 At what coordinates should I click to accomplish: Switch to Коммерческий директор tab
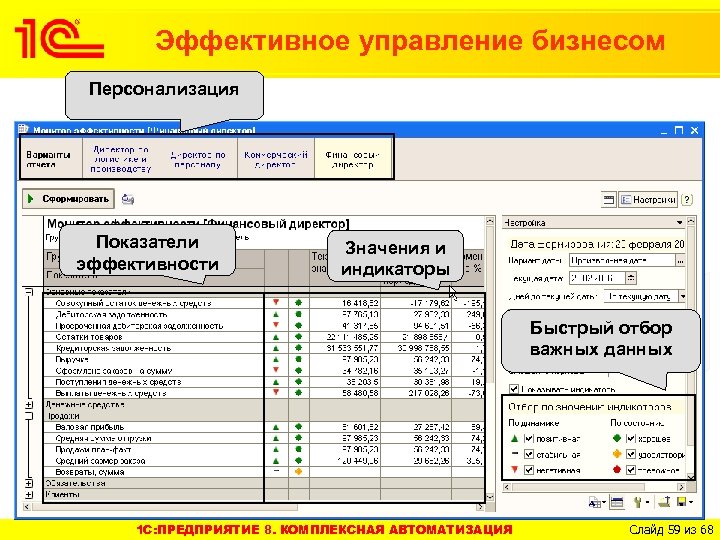[276, 159]
